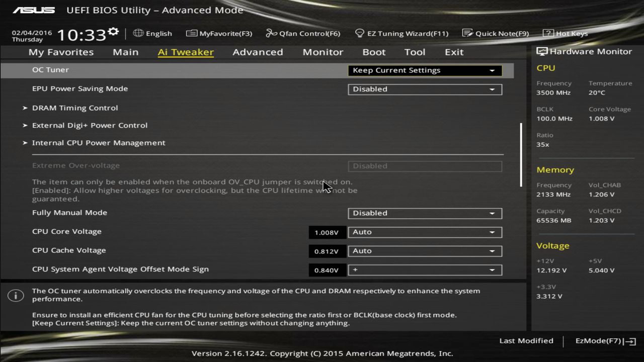This screenshot has width=644, height=362.
Task: Click the 100.0 MHz BCLK value
Action: 554,119
